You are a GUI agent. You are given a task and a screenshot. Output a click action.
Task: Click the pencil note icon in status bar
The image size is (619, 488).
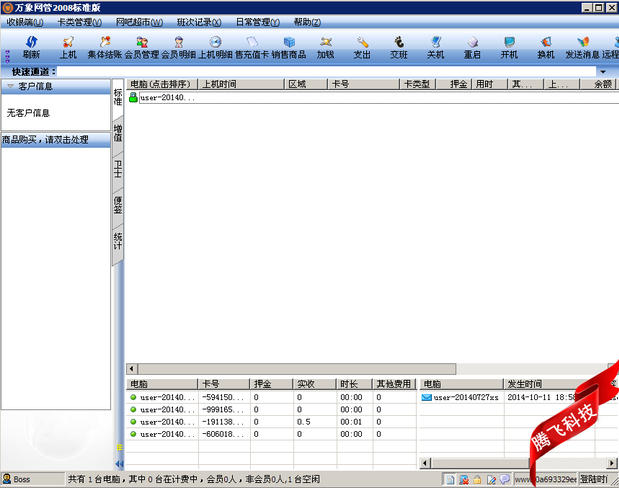[x=491, y=479]
